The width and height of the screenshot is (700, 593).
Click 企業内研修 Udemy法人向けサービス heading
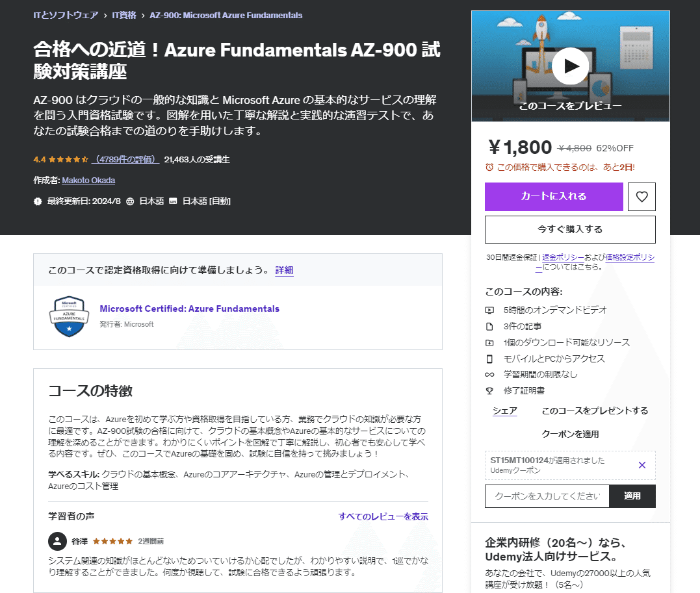pyautogui.click(x=556, y=549)
